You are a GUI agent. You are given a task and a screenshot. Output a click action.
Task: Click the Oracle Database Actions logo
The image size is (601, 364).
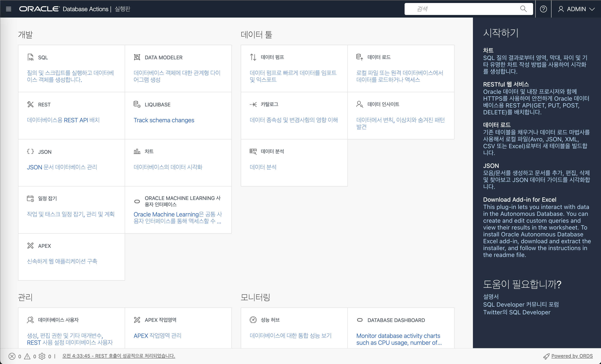(x=64, y=9)
